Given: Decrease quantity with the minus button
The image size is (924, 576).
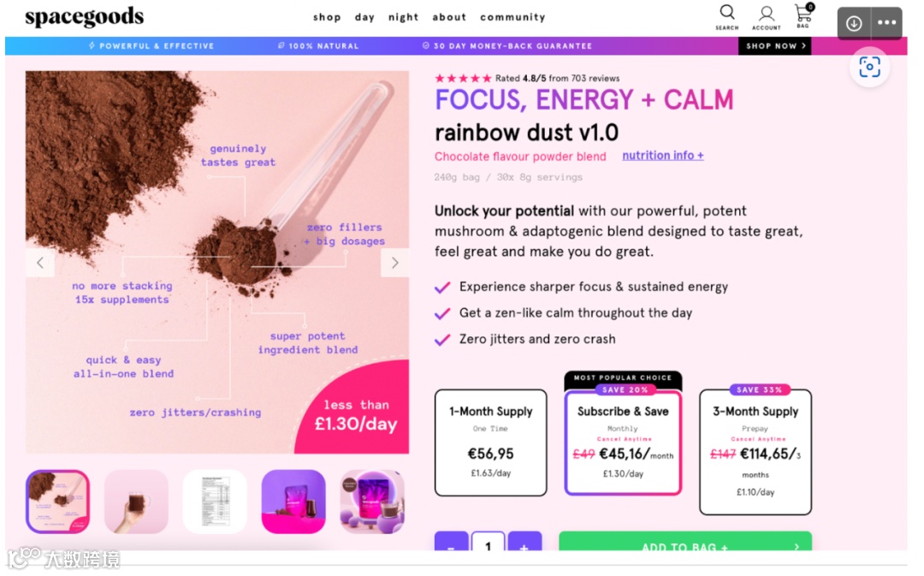Looking at the screenshot, I should click(x=452, y=542).
